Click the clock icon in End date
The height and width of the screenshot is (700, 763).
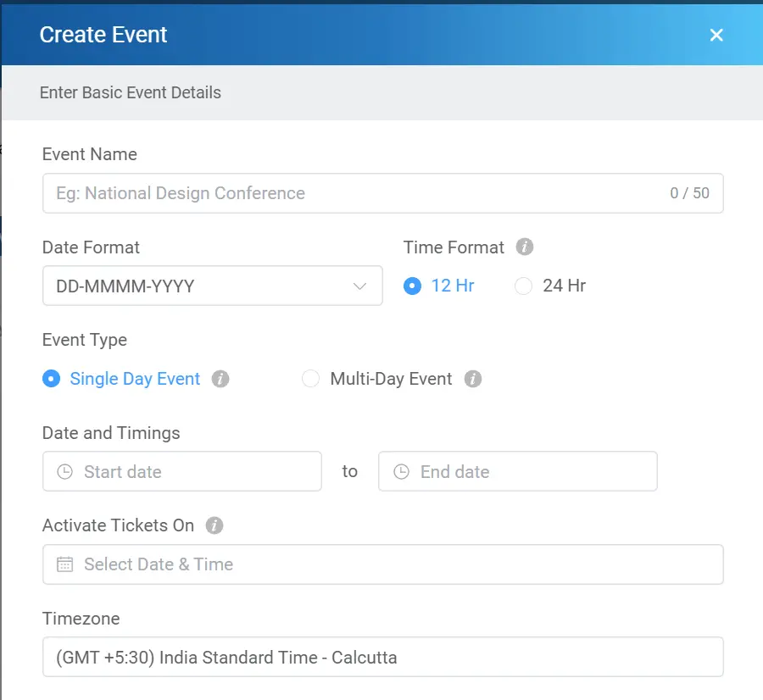[x=401, y=471]
